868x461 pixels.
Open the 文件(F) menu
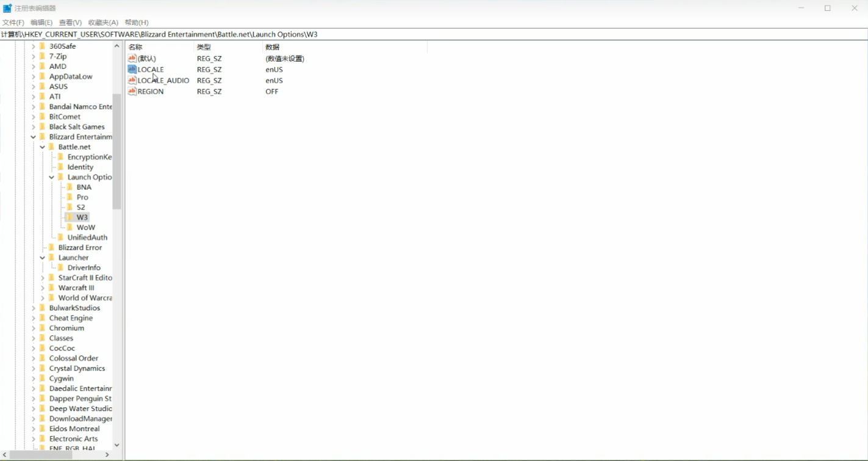click(x=13, y=23)
